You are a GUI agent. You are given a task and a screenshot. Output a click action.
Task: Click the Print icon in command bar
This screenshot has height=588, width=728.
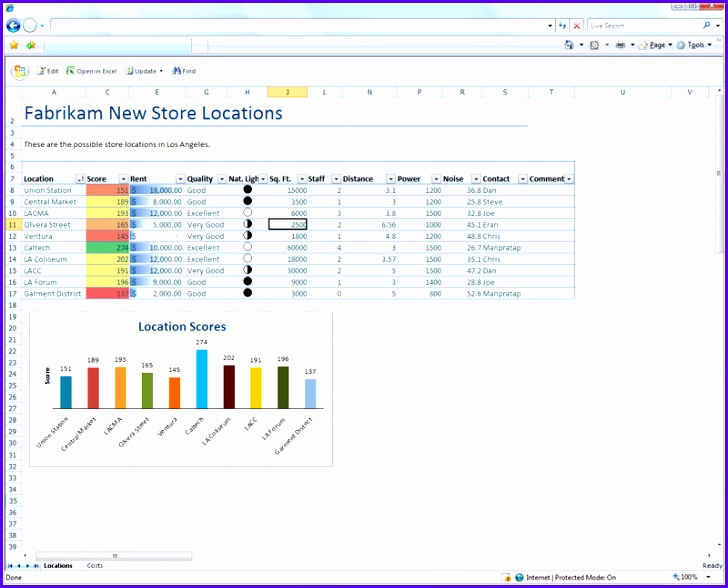620,45
